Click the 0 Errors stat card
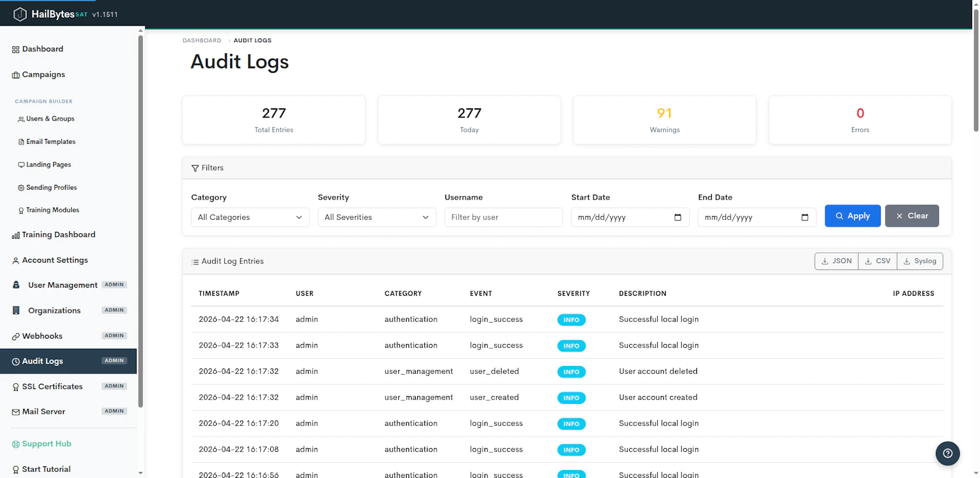 860,120
